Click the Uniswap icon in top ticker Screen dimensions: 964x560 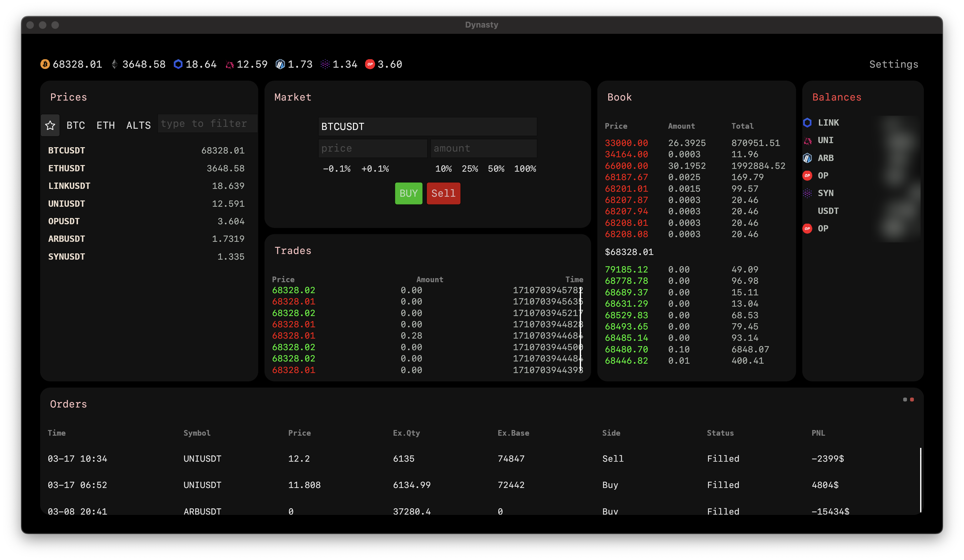click(x=229, y=65)
